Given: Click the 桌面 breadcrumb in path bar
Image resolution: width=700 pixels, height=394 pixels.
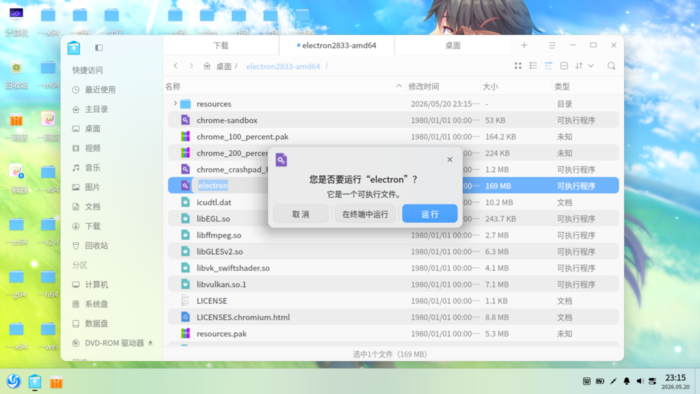Looking at the screenshot, I should coord(224,66).
